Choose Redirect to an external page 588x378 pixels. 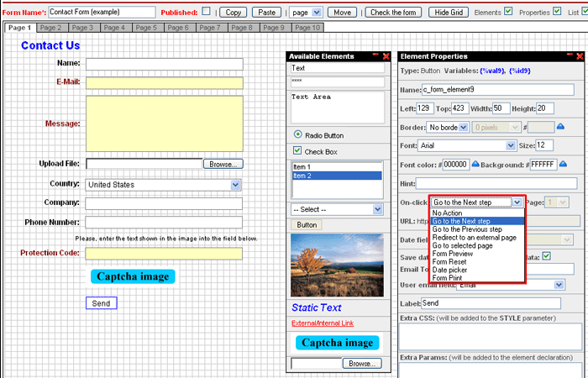tap(477, 238)
